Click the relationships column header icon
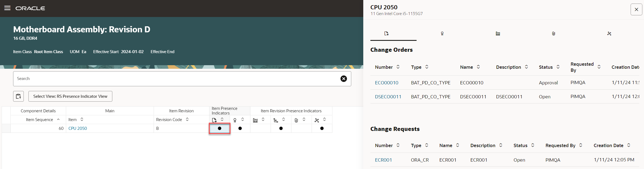Viewport: 644px width, 169px height. pyautogui.click(x=317, y=120)
